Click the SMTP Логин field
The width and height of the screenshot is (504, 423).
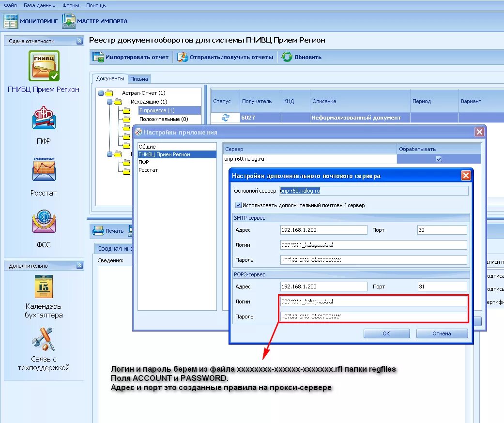point(373,245)
